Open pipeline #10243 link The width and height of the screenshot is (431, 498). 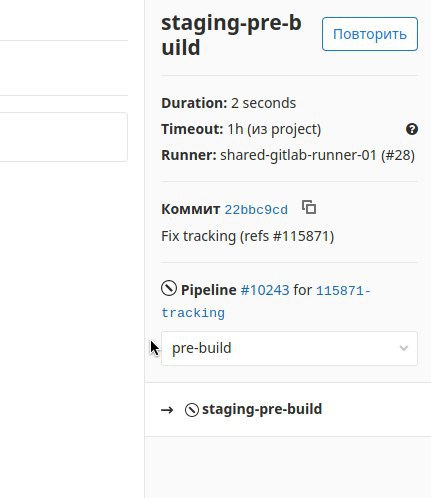(x=265, y=290)
